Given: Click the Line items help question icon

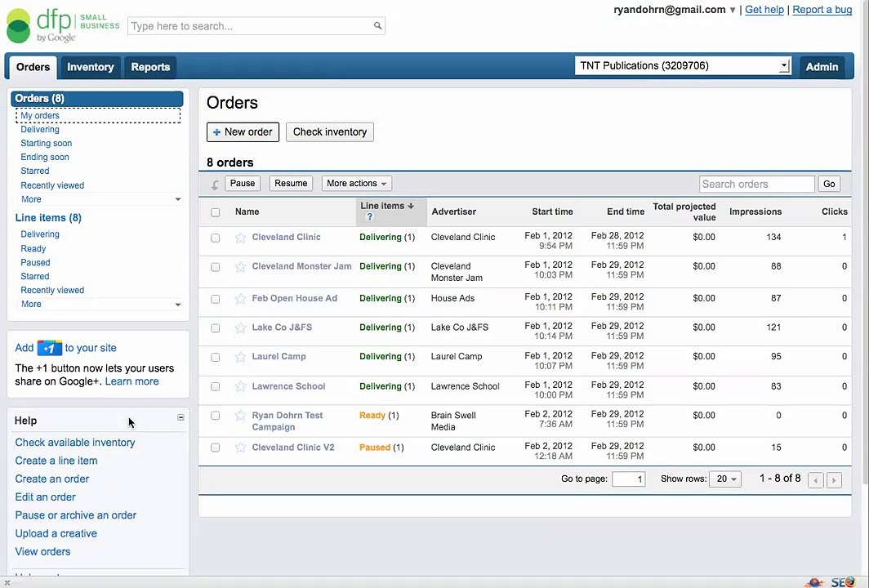Looking at the screenshot, I should click(x=370, y=216).
